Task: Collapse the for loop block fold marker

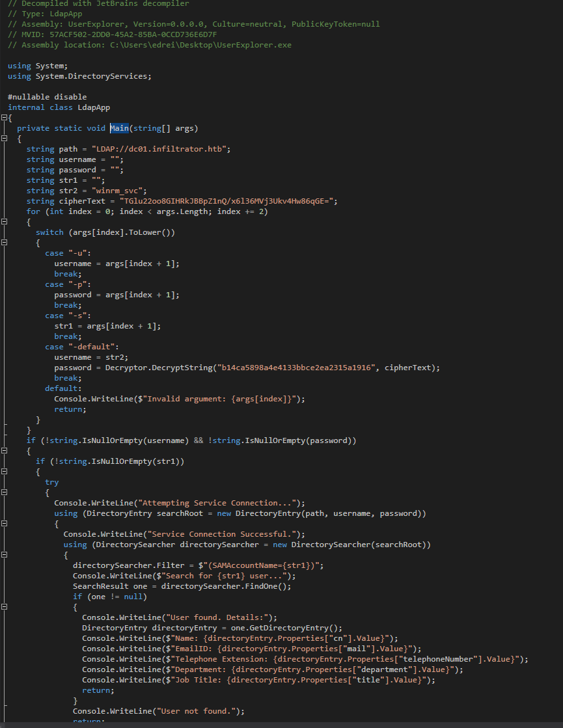Action: [x=4, y=221]
